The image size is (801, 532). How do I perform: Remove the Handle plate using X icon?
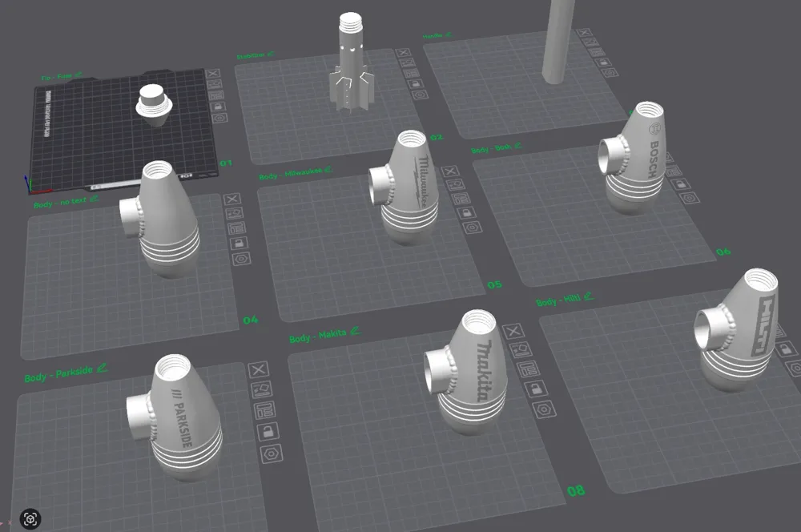click(583, 33)
